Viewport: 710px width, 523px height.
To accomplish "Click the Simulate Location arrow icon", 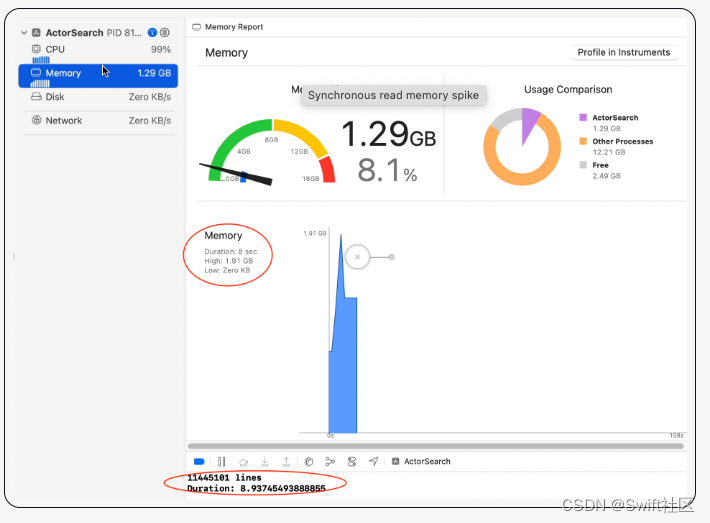I will point(374,461).
